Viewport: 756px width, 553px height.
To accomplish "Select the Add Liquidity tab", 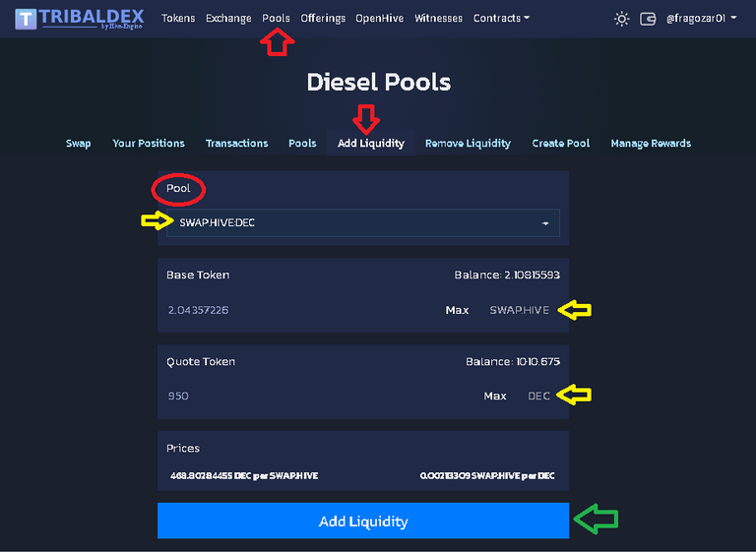I will click(x=371, y=144).
